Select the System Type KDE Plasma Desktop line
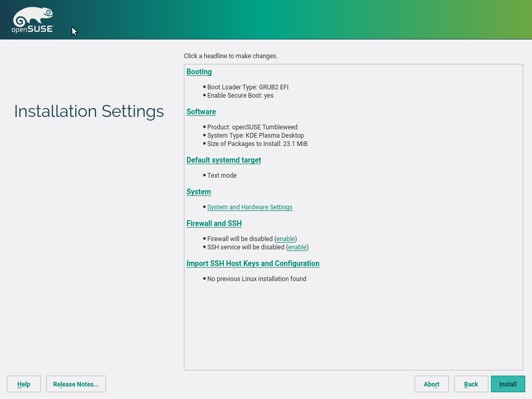Image resolution: width=532 pixels, height=399 pixels. click(255, 136)
